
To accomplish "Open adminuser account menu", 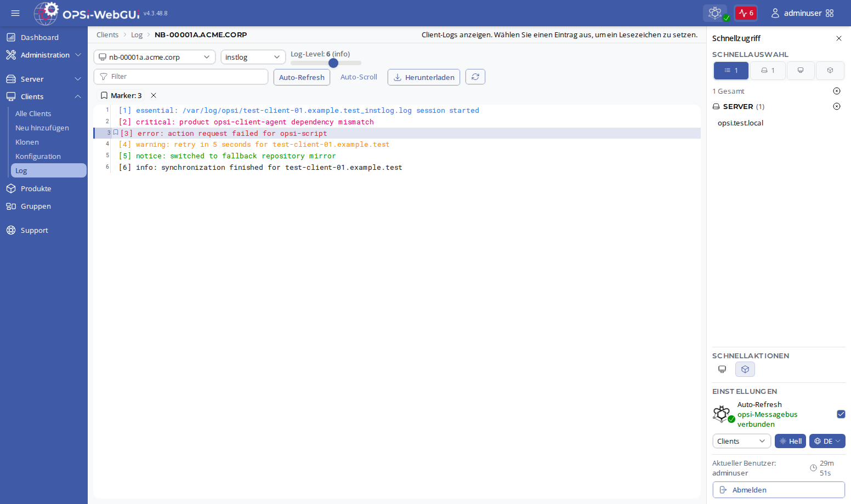I will coord(796,13).
